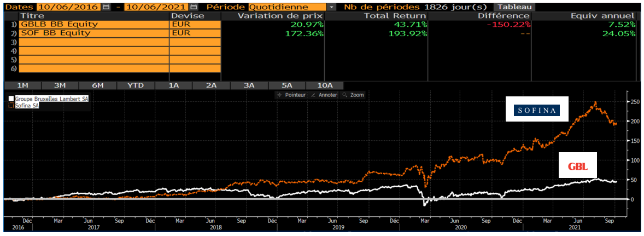
Task: Click the empty Devise field in row 3
Action: click(x=195, y=42)
